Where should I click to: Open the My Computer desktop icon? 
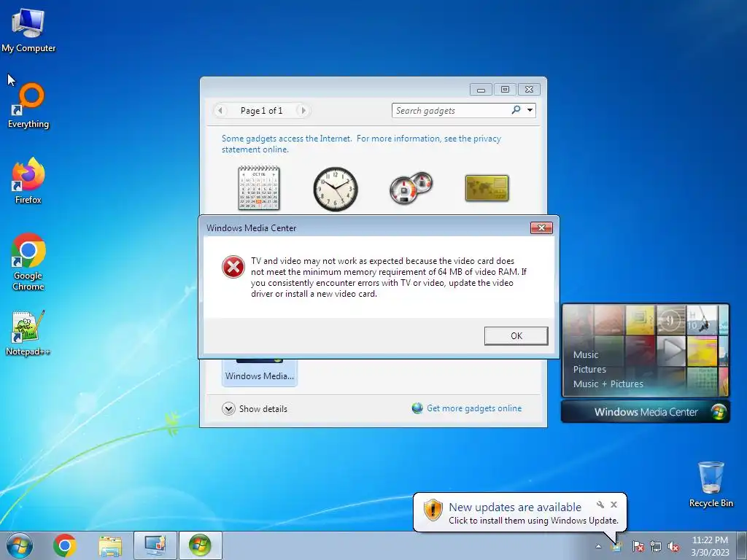click(x=28, y=30)
